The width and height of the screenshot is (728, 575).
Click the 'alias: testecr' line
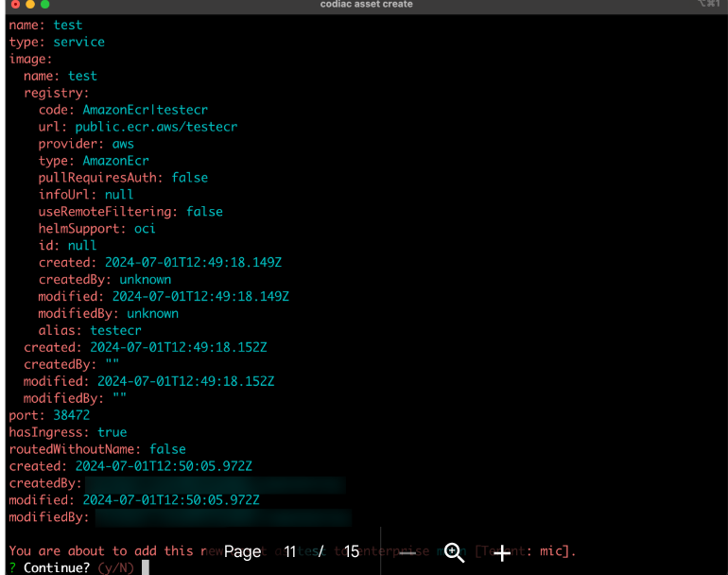[90, 330]
